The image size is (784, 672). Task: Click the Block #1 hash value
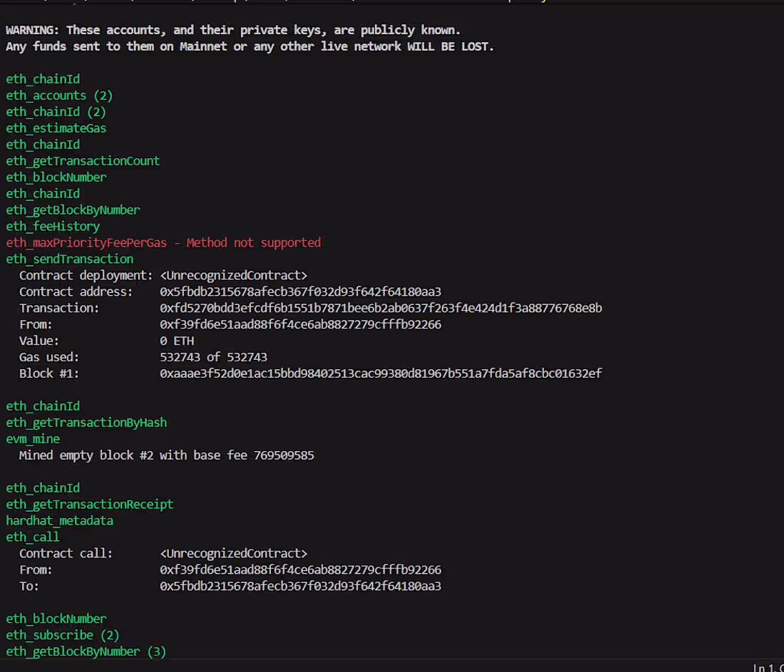(381, 373)
